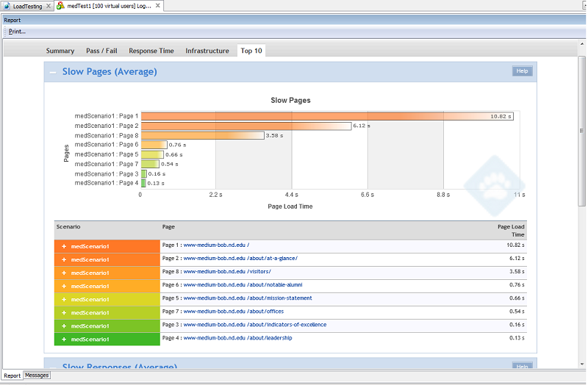Screen dimensions: 588x385
Task: Click the Slow Pages chart title
Action: (290, 101)
